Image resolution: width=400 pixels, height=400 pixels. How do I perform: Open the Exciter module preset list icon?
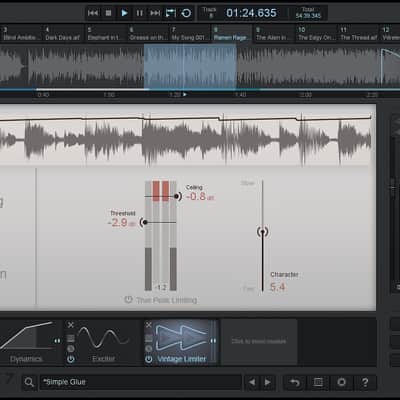click(71, 339)
